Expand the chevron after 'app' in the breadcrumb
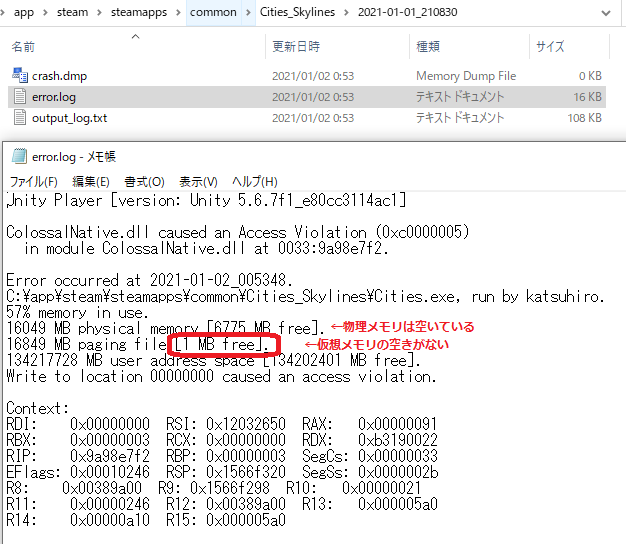This screenshot has height=544, width=626. [45, 12]
